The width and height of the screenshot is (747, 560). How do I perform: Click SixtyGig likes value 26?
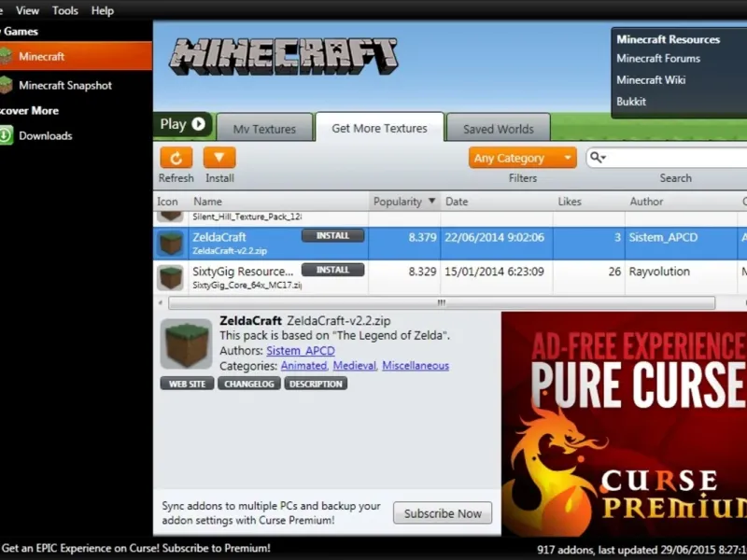coord(614,272)
